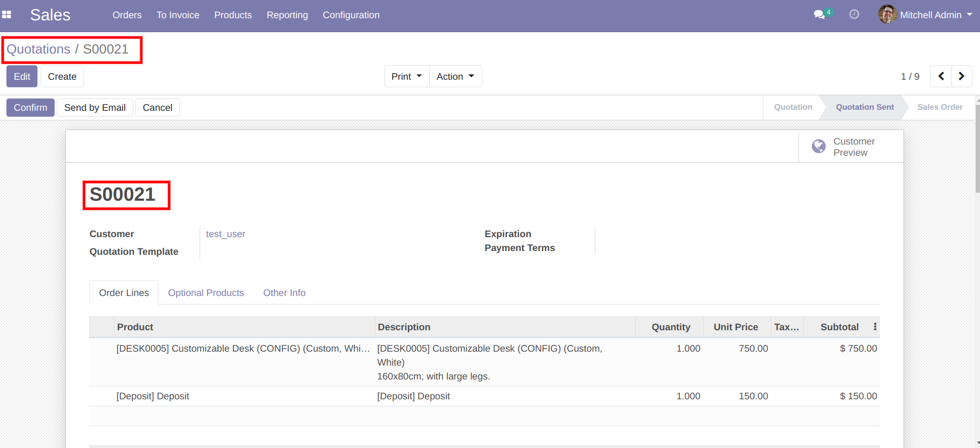980x448 pixels.
Task: Open the conversations chat icon
Action: tap(819, 14)
